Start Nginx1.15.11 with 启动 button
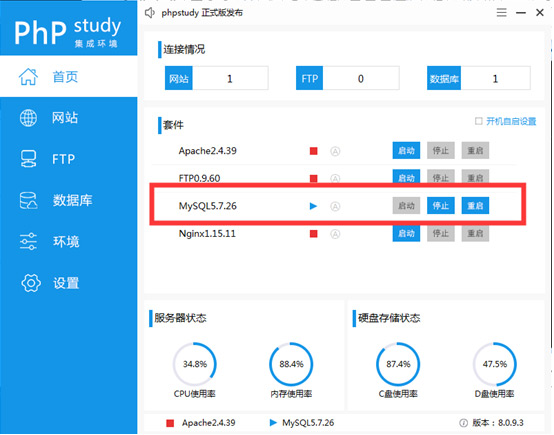 406,233
